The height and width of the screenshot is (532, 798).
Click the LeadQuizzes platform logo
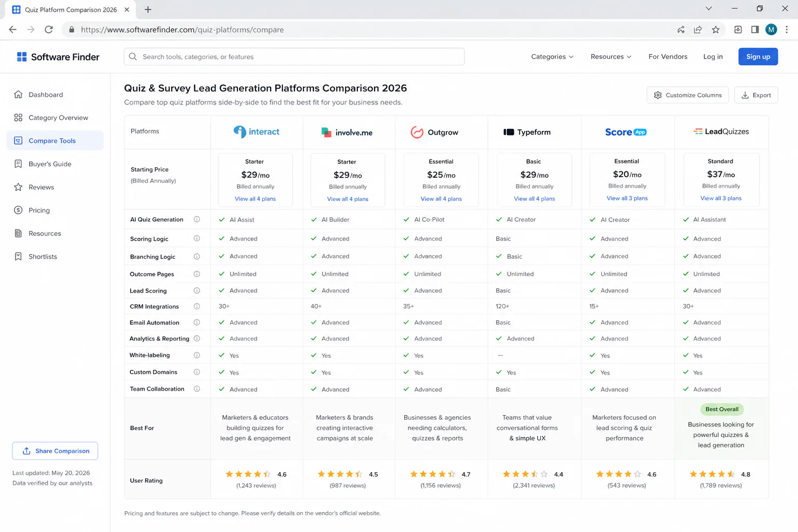coord(721,131)
